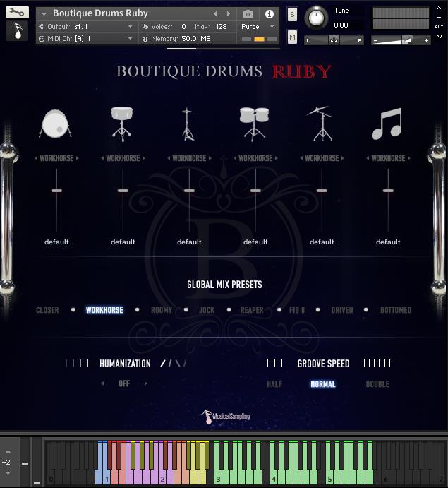Click the Tune value 0.00
Screen dimensions: 448x488
click(341, 25)
